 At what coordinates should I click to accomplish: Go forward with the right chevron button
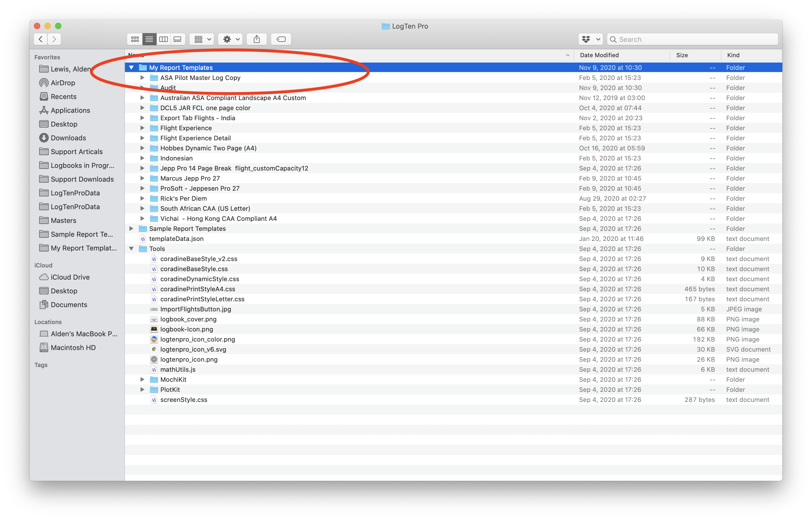pyautogui.click(x=54, y=39)
